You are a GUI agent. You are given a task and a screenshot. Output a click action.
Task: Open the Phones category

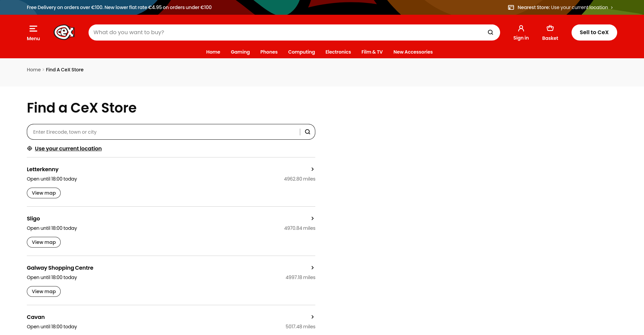[269, 52]
